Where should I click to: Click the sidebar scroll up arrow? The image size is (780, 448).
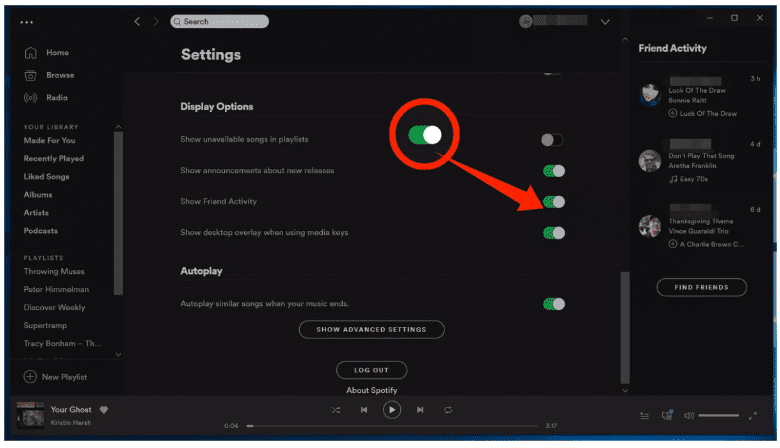[x=118, y=127]
